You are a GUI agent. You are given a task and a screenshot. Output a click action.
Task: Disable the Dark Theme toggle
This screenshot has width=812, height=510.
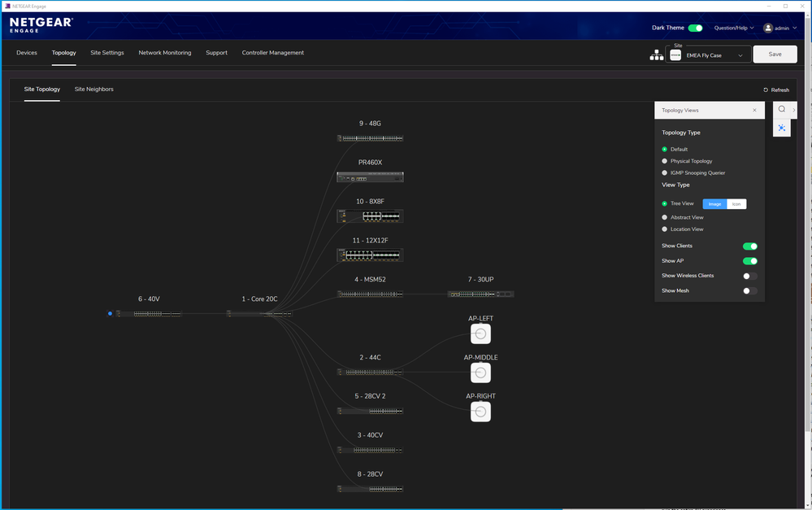[x=695, y=27]
